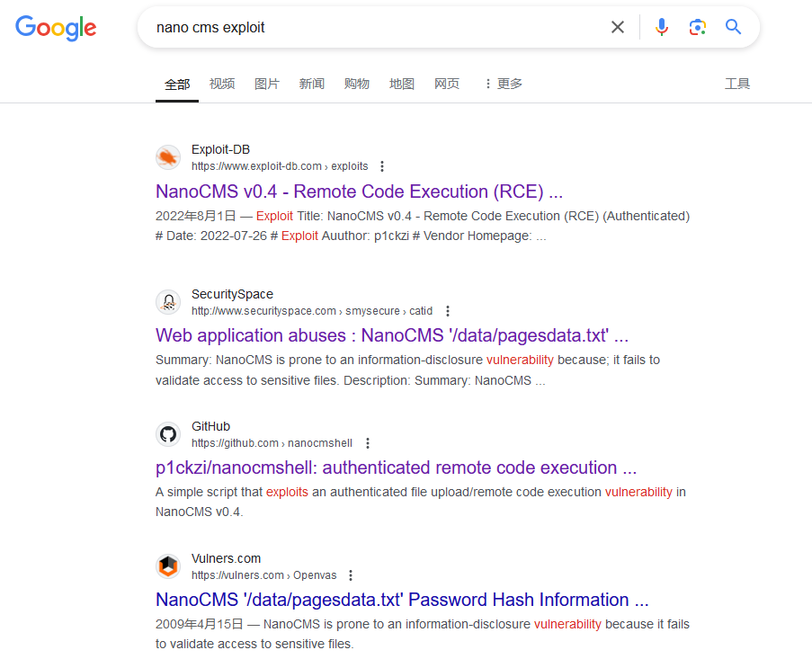
Task: Open Google Lens image search
Action: click(698, 27)
